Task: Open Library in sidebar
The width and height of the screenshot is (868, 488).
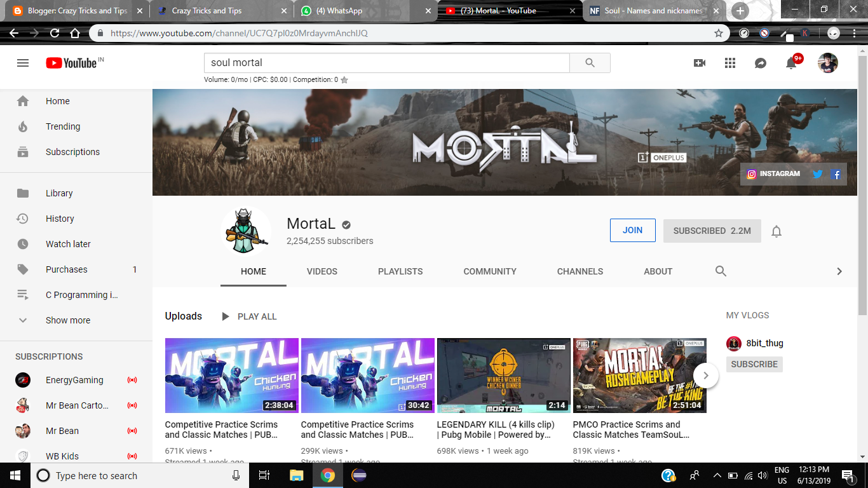Action: (x=76, y=193)
